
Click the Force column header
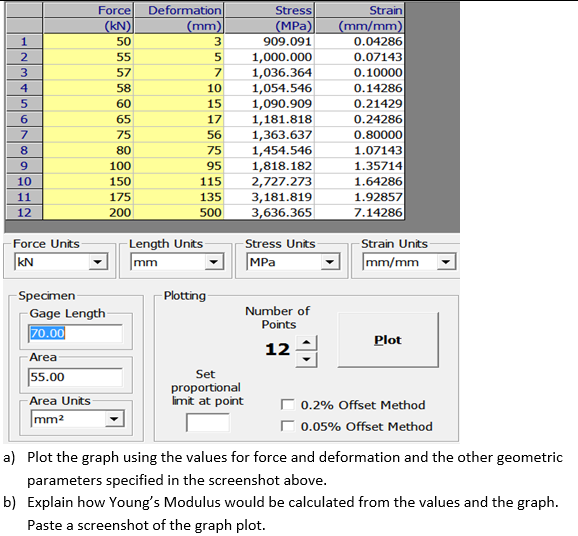tap(88, 10)
